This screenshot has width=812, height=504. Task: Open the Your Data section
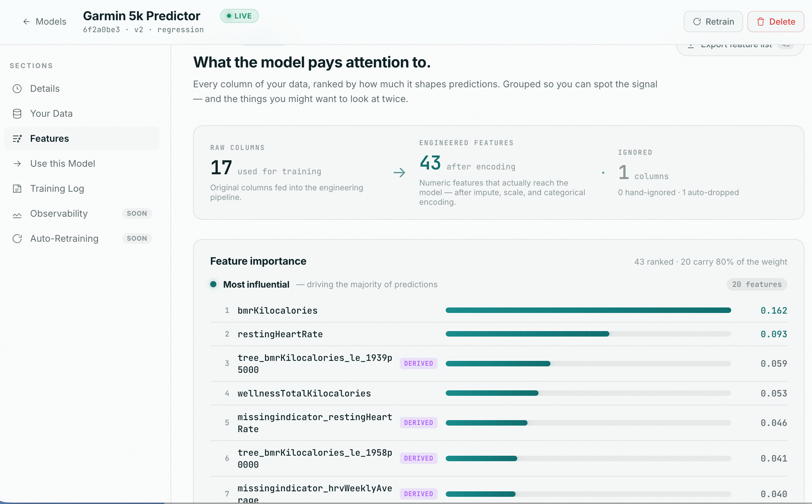[x=82, y=114]
